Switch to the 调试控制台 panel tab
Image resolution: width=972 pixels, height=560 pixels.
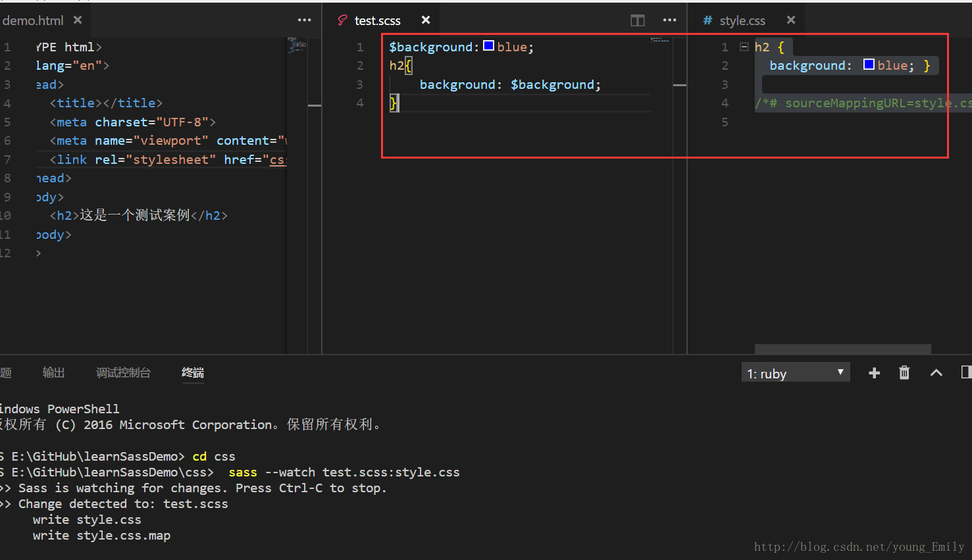123,372
